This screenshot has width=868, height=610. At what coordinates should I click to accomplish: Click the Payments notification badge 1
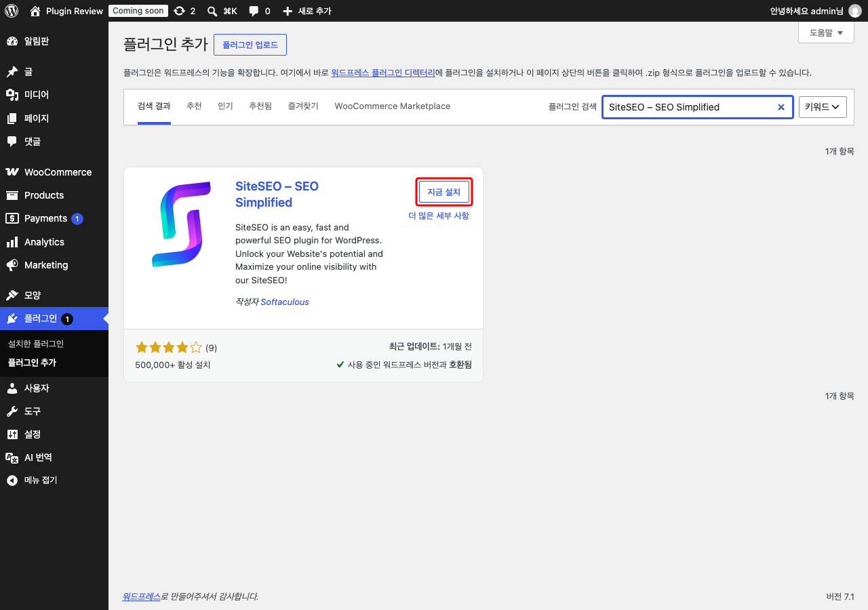(x=77, y=219)
